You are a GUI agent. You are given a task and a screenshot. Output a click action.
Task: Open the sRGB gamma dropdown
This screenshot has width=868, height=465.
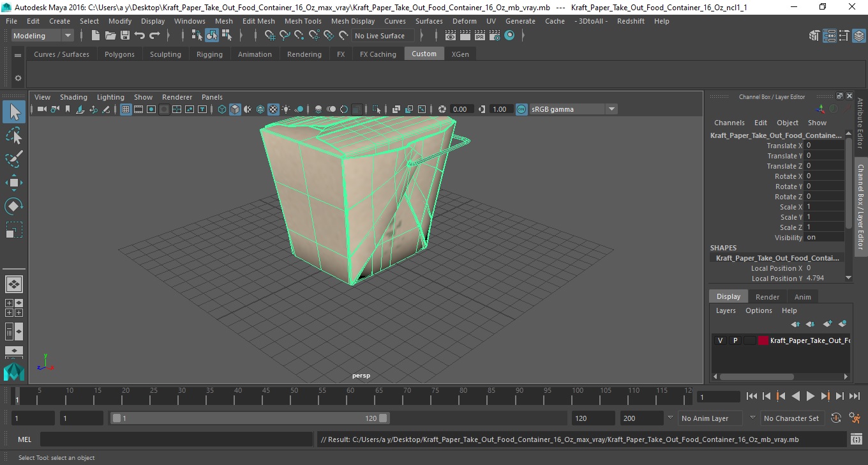[572, 109]
